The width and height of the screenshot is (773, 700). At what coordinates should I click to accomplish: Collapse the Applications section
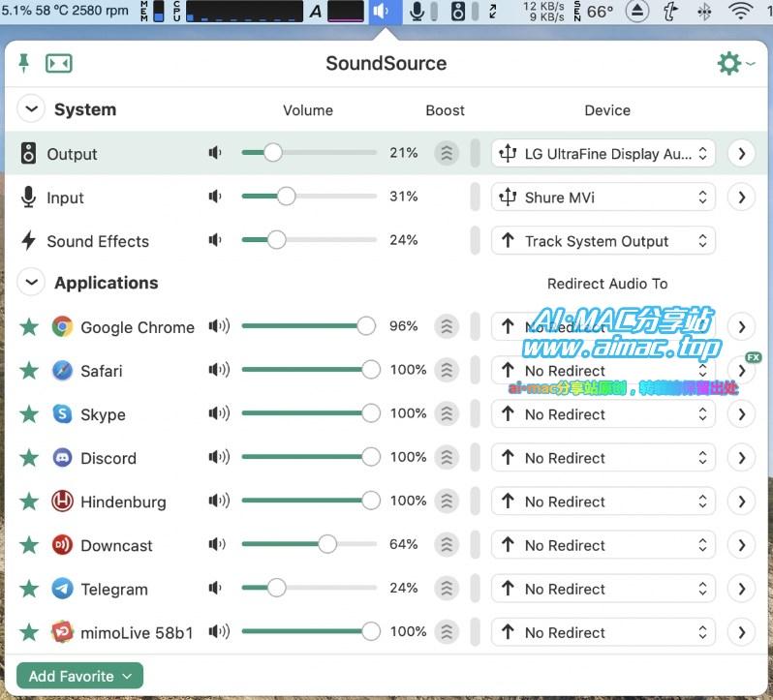point(31,283)
